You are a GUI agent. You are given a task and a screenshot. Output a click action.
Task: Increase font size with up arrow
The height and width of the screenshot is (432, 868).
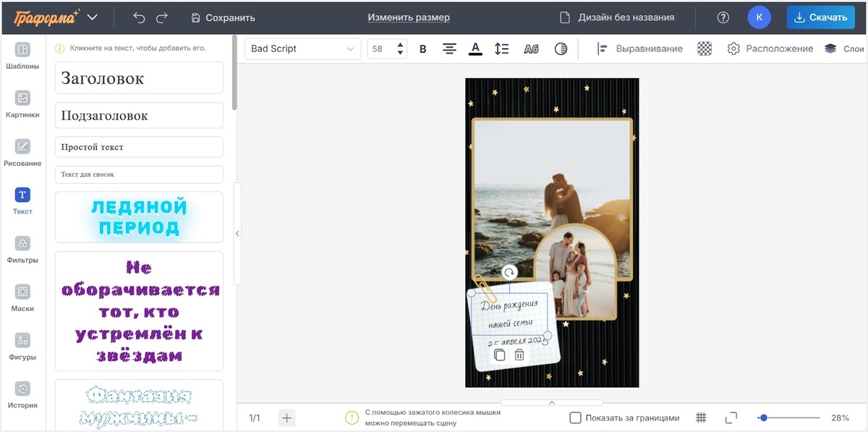pyautogui.click(x=400, y=44)
